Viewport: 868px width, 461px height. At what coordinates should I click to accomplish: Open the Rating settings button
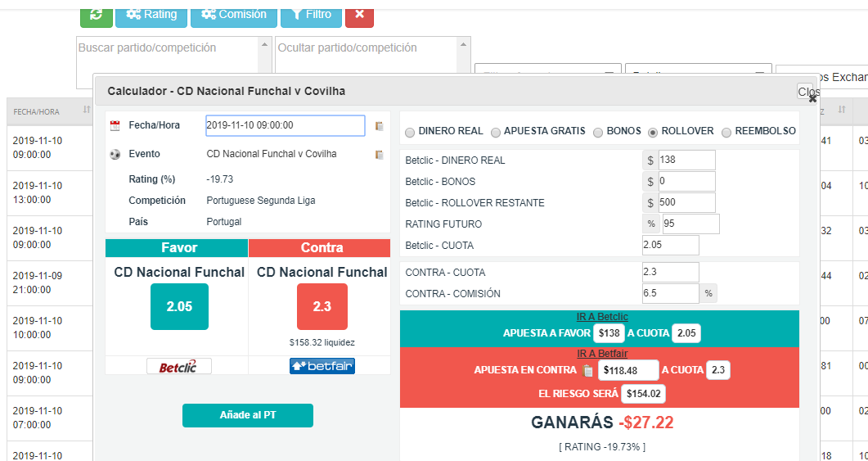coord(151,15)
